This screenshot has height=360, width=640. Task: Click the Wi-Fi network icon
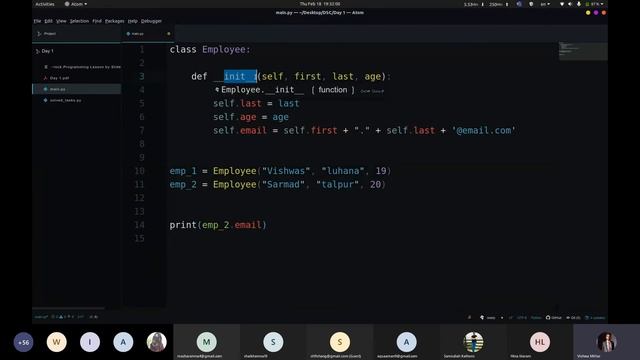[x=562, y=4]
